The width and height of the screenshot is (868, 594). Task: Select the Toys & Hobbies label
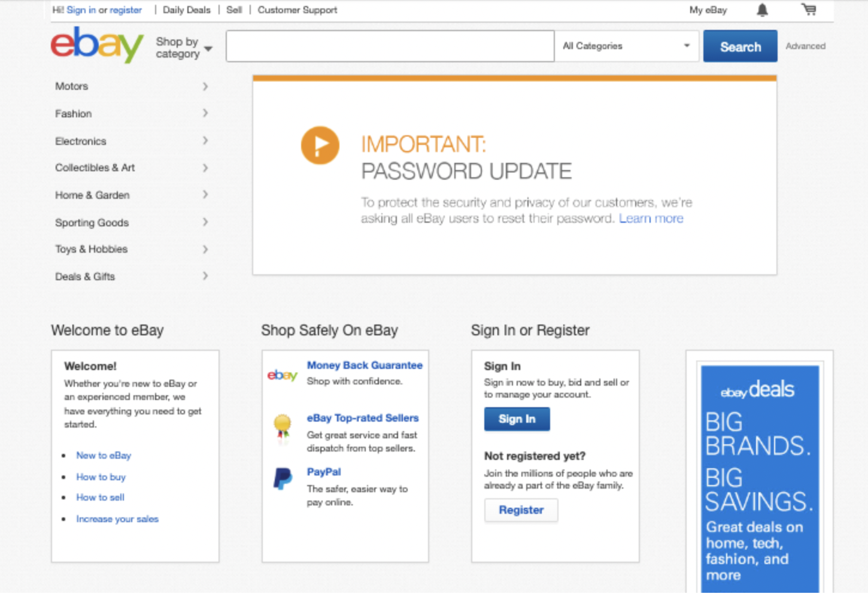[x=92, y=249]
